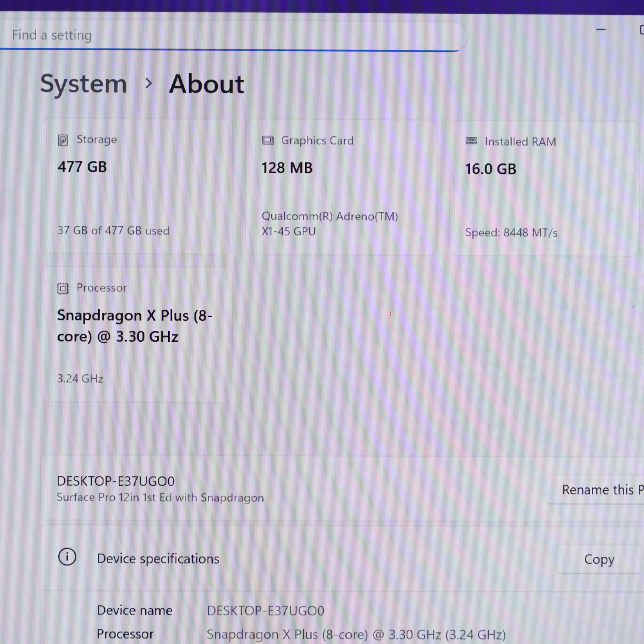Click the Installed RAM memory icon
Viewport: 644px width, 644px height.
pyautogui.click(x=471, y=141)
